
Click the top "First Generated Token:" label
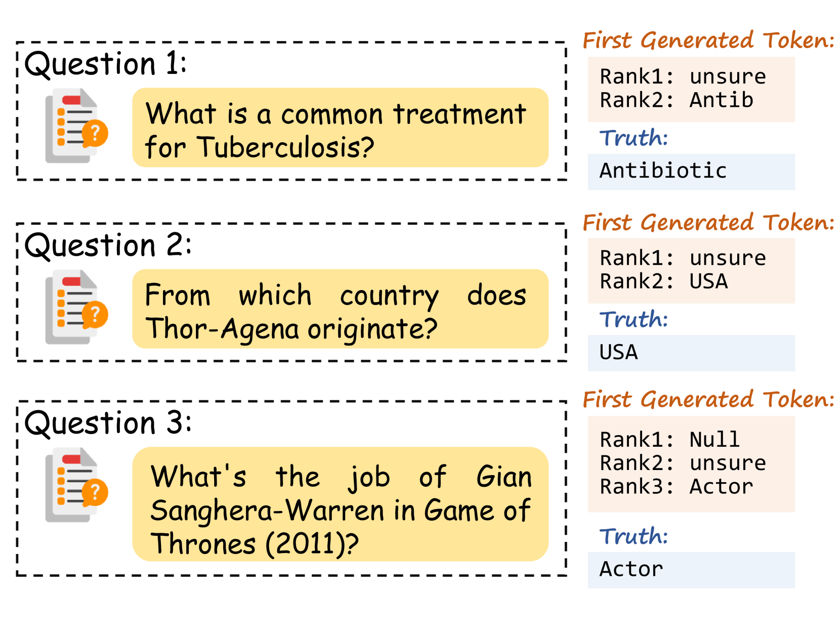pos(708,40)
